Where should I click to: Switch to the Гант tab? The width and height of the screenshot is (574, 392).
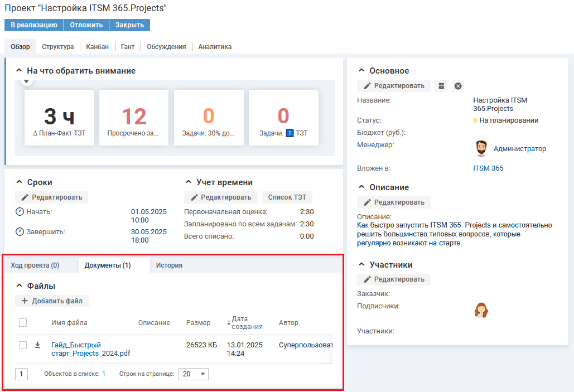point(128,47)
